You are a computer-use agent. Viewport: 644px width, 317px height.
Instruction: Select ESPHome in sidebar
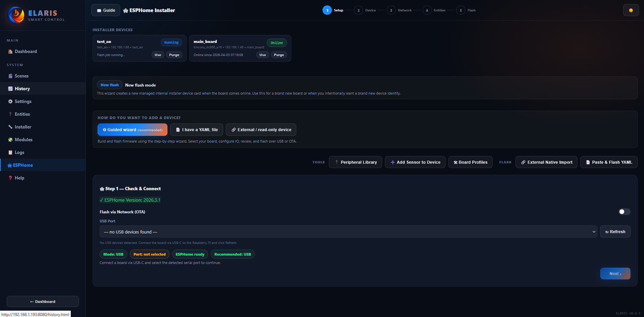pyautogui.click(x=43, y=165)
